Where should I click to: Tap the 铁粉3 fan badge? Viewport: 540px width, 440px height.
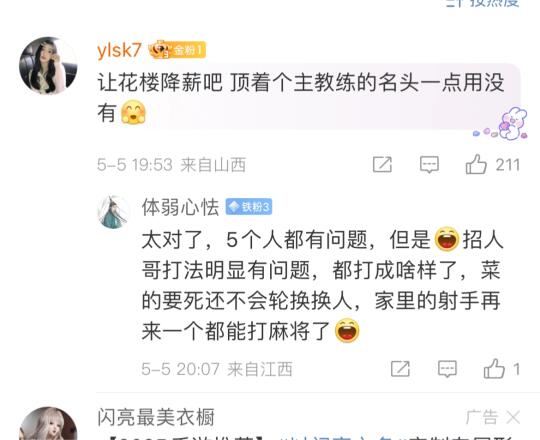pos(249,207)
